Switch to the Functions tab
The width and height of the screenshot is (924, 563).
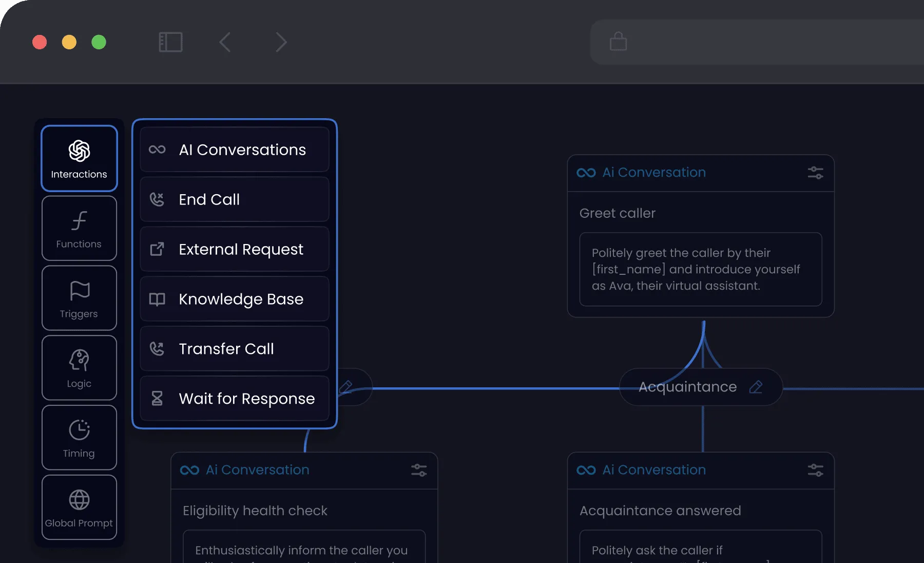coord(79,228)
